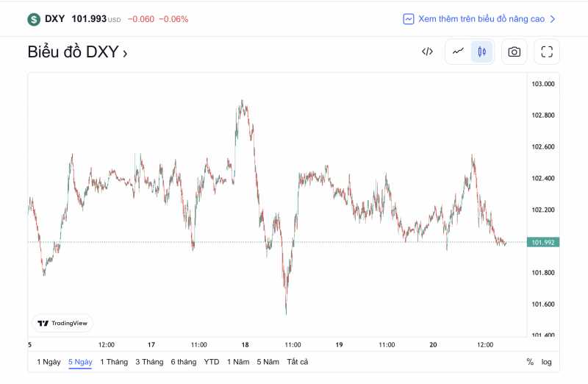Click the advanced chart icon in link

coord(409,19)
